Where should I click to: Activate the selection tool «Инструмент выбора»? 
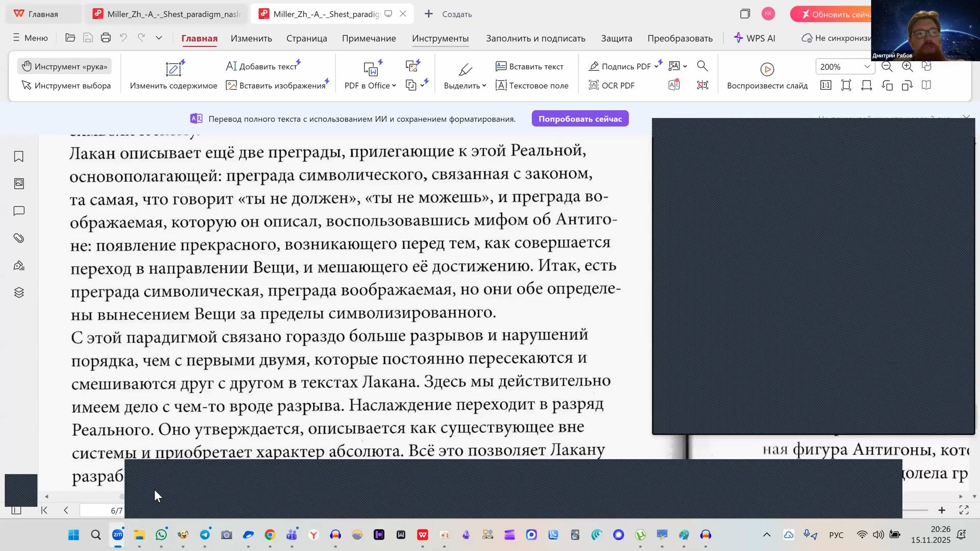(x=66, y=85)
